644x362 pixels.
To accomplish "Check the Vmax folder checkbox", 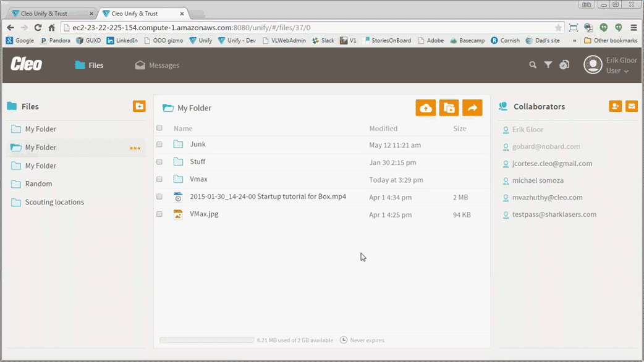I will [159, 179].
